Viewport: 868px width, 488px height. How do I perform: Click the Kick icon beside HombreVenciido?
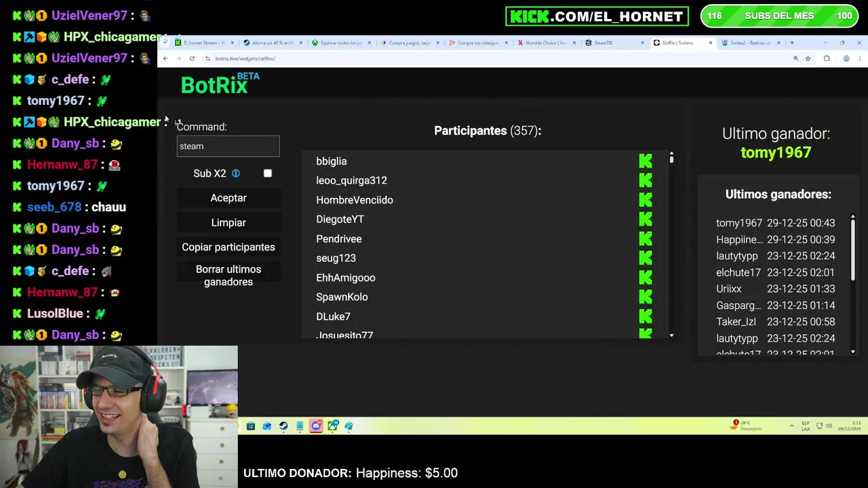pyautogui.click(x=646, y=200)
